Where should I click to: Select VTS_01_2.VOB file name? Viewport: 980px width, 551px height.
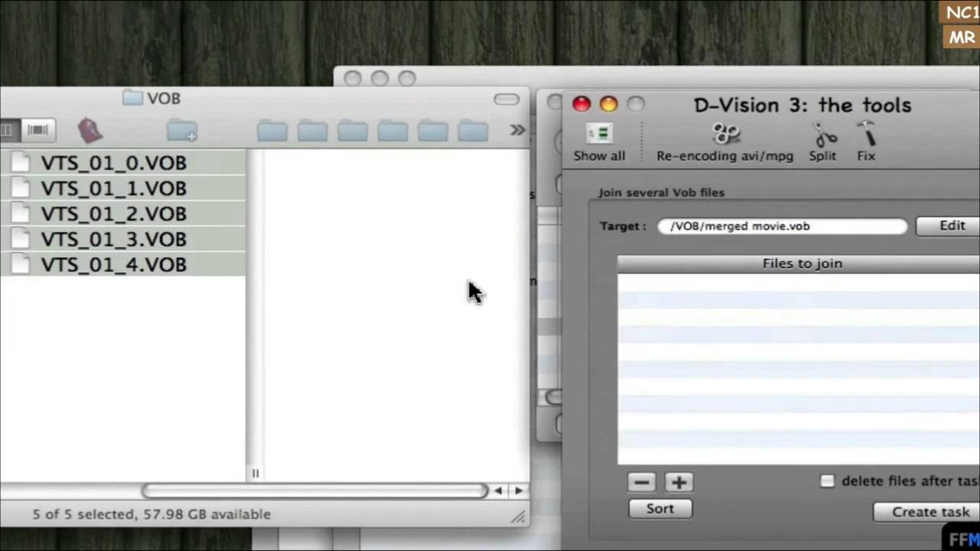tap(113, 214)
